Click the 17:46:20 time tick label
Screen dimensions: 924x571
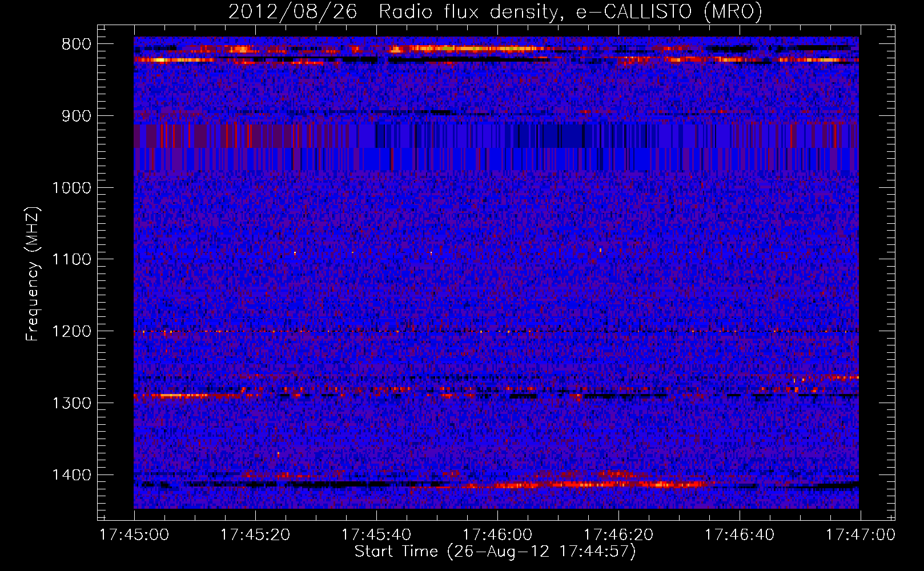click(x=618, y=535)
